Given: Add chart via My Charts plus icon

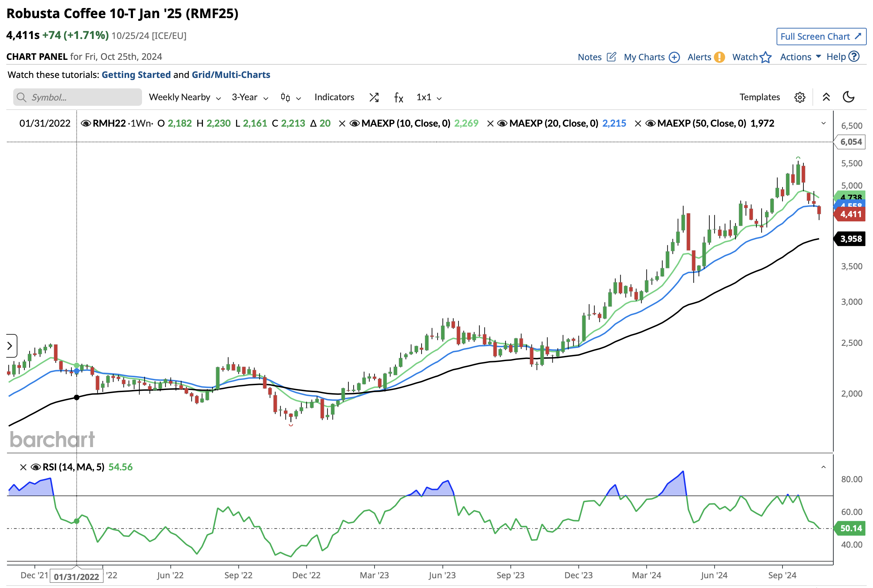Looking at the screenshot, I should point(674,57).
